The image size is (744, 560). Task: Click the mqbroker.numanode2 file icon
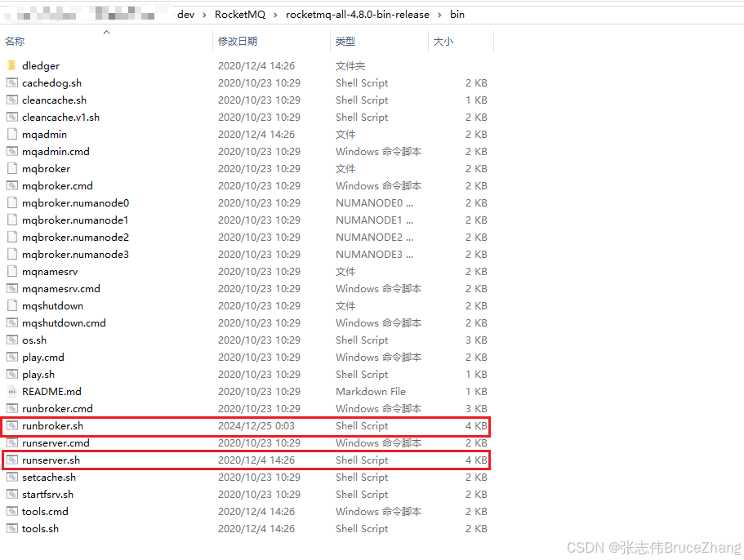[12, 237]
